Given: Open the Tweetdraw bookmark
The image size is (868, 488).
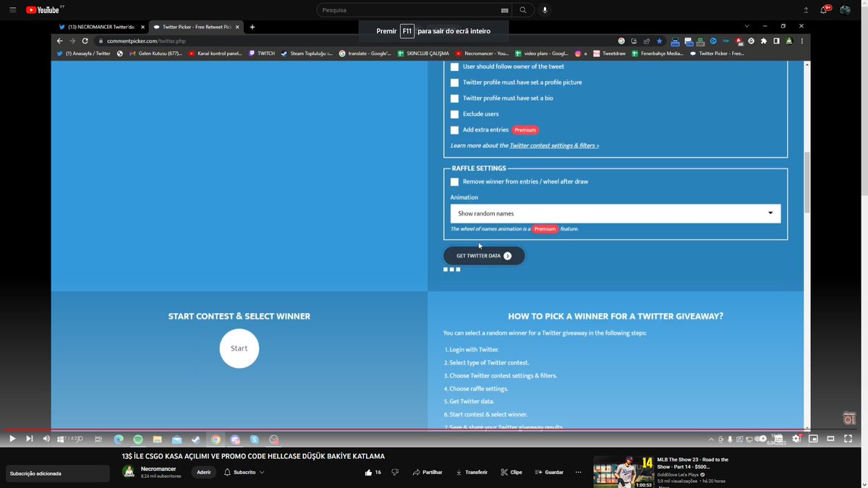Looking at the screenshot, I should point(609,53).
